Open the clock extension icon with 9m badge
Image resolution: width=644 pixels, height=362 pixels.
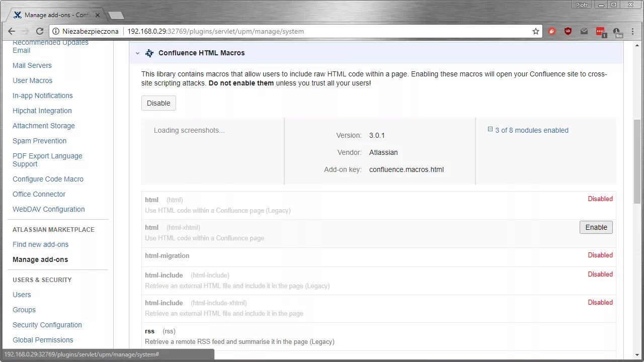pyautogui.click(x=617, y=32)
